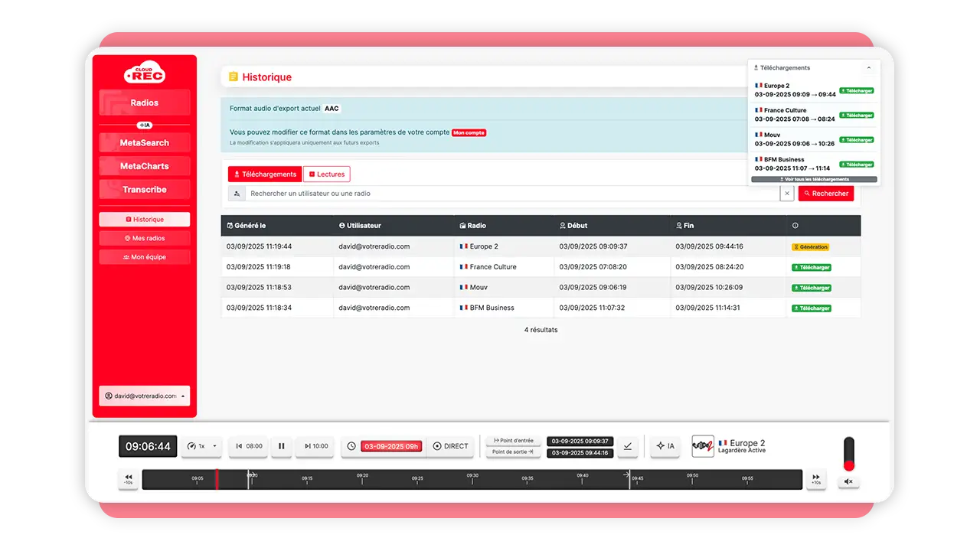980x551 pixels.
Task: Clear the search field with X icon
Action: point(787,194)
